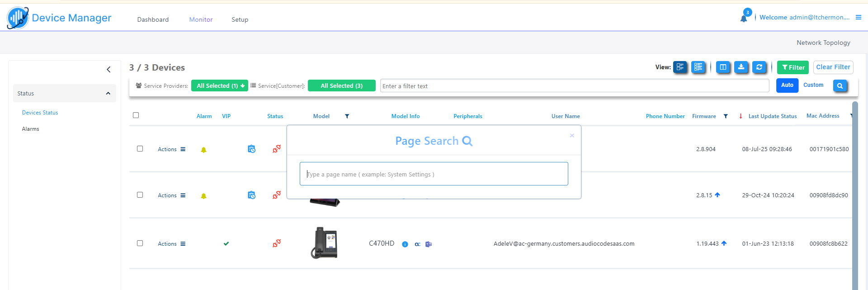Click the download/export devices icon
Viewport: 868px width, 290px height.
(741, 67)
